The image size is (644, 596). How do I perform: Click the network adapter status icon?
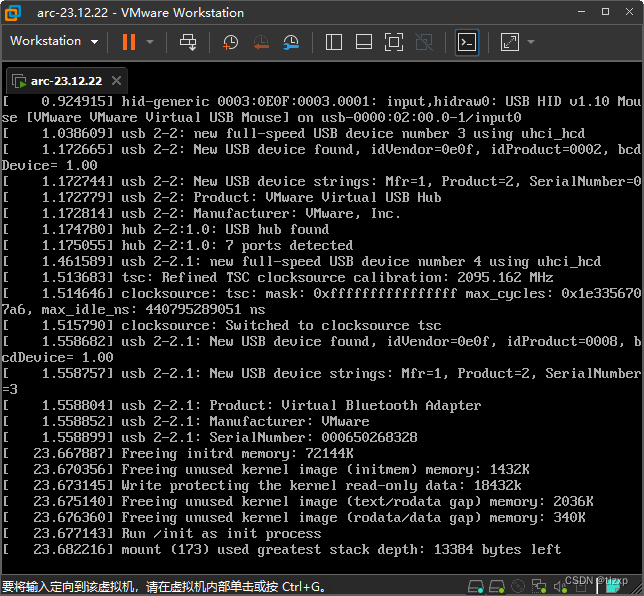538,587
